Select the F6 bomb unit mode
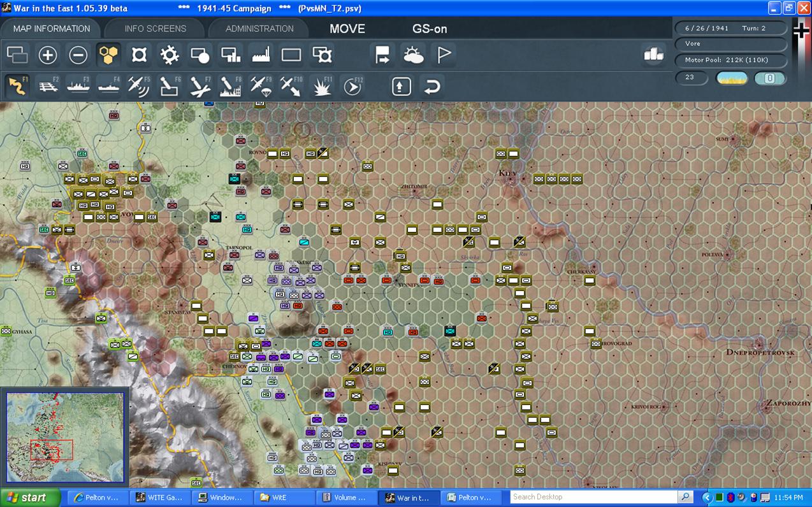This screenshot has height=507, width=812. (x=170, y=86)
